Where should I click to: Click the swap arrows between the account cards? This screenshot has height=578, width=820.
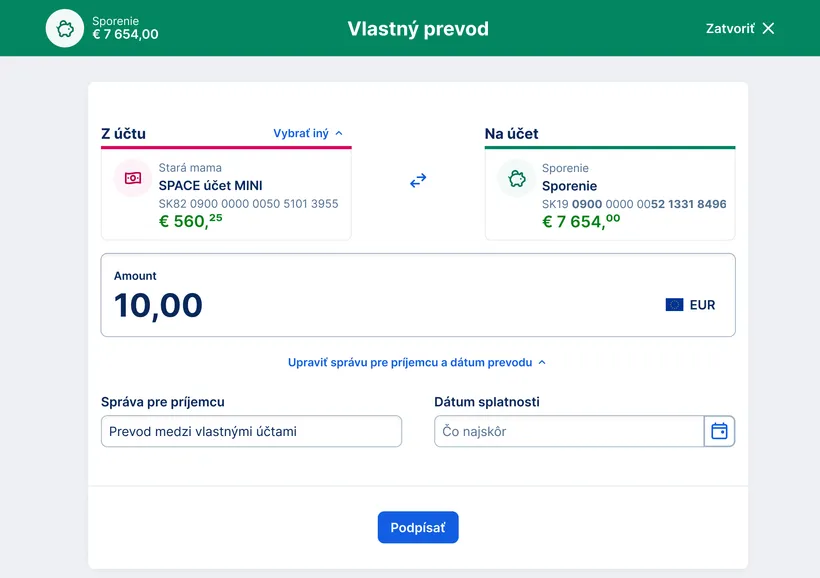tap(417, 181)
